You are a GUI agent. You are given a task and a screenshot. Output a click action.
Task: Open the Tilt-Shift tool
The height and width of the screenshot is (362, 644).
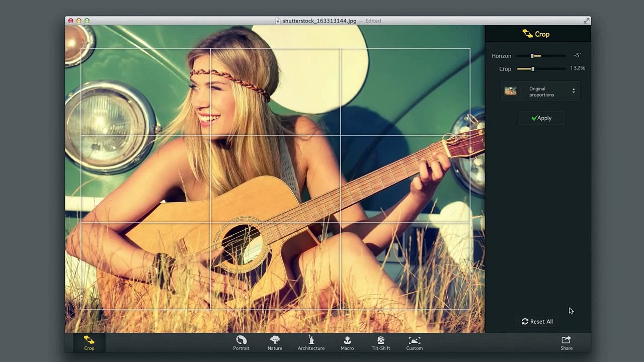pos(381,343)
